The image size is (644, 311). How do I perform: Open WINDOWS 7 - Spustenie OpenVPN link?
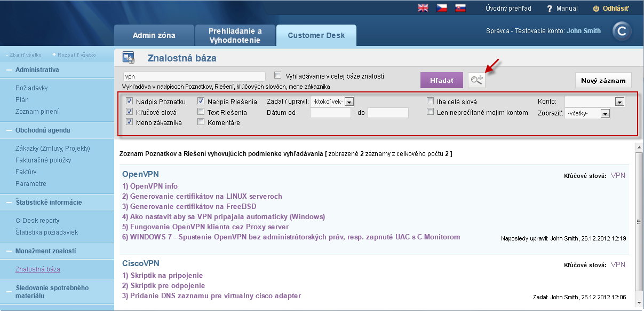[x=291, y=237]
